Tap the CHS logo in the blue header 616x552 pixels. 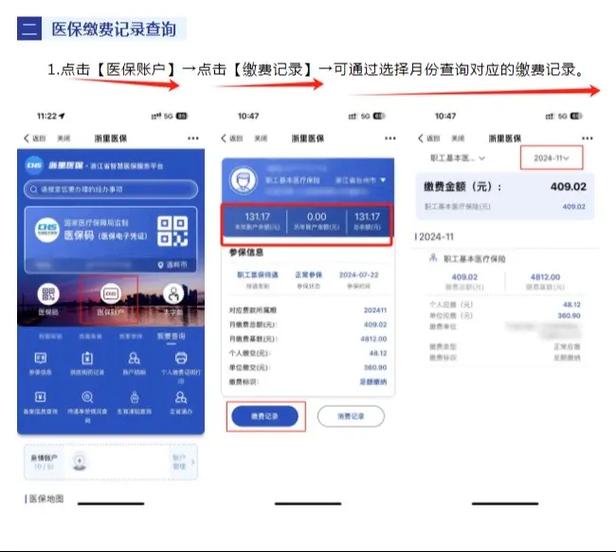pos(34,165)
